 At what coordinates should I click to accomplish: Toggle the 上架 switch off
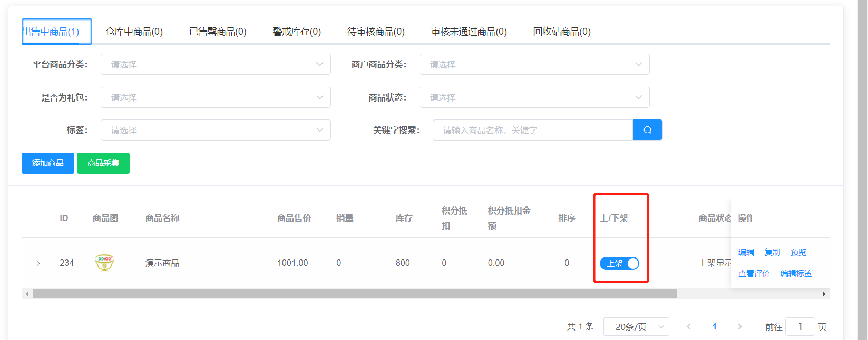[x=619, y=263]
